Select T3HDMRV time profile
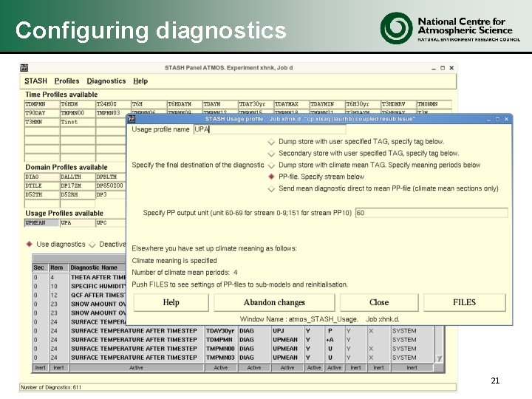 [398, 104]
